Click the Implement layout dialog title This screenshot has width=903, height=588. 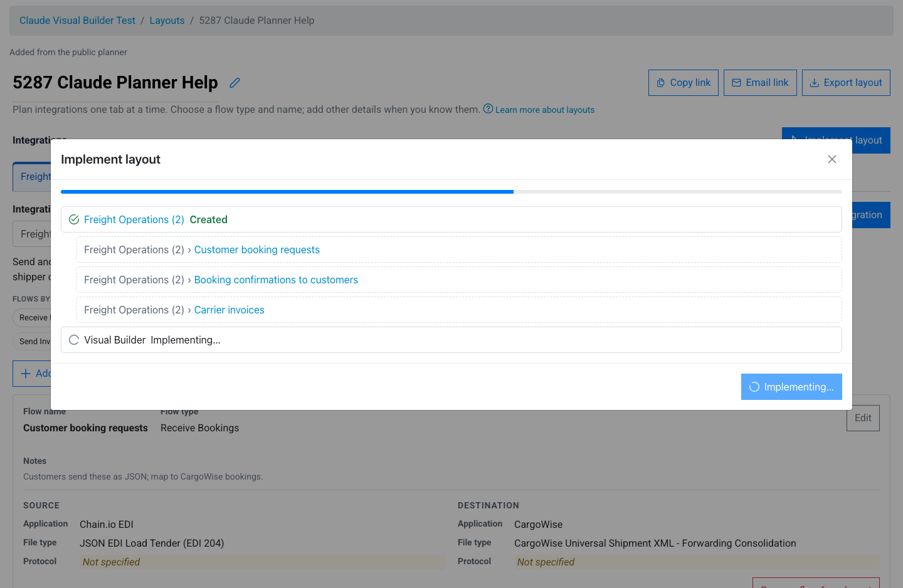tap(110, 159)
